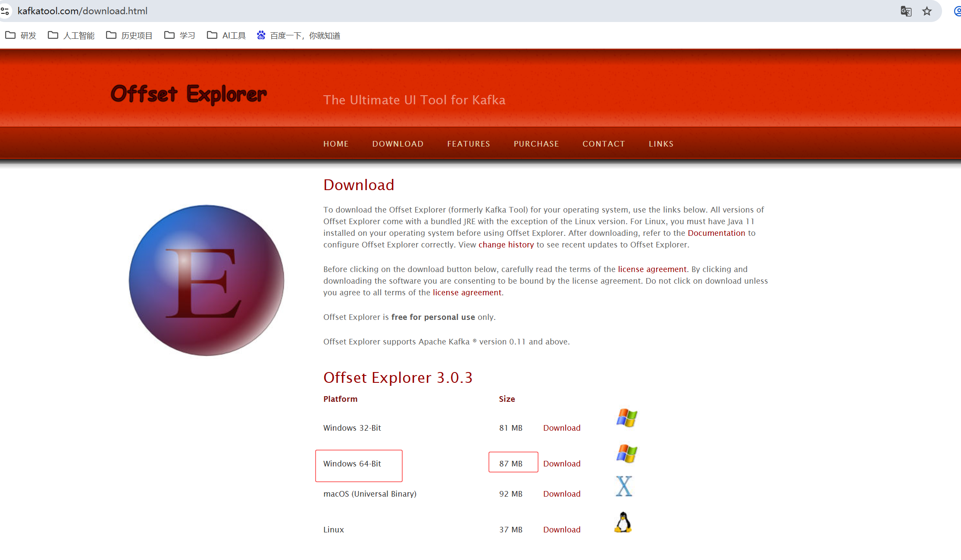Open the DOWNLOAD nav item

pos(398,144)
